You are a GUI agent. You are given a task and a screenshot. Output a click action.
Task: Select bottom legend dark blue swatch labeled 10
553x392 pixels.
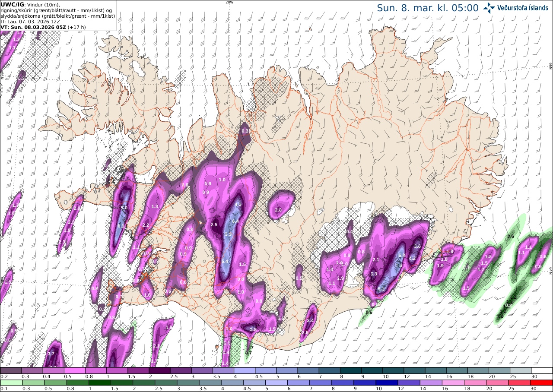click(387, 383)
